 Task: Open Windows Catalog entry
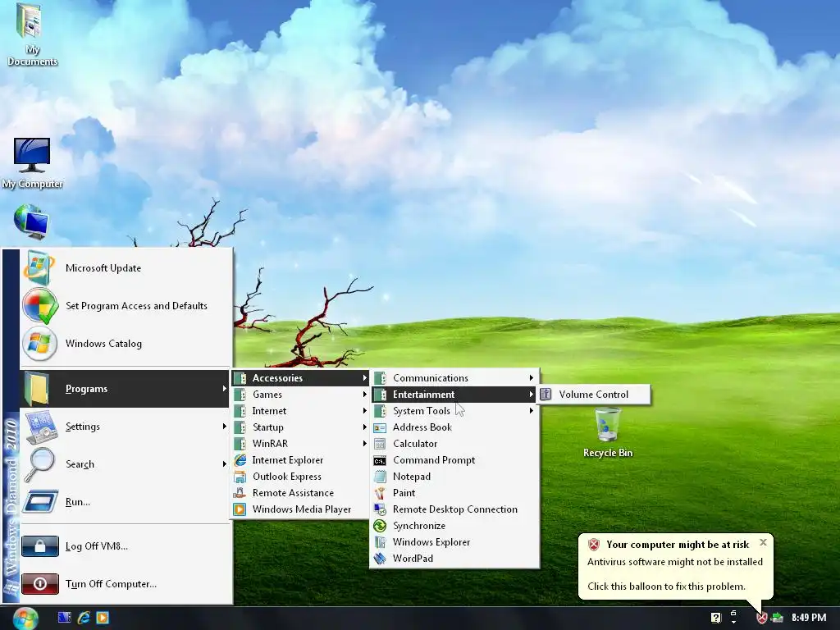(x=126, y=344)
